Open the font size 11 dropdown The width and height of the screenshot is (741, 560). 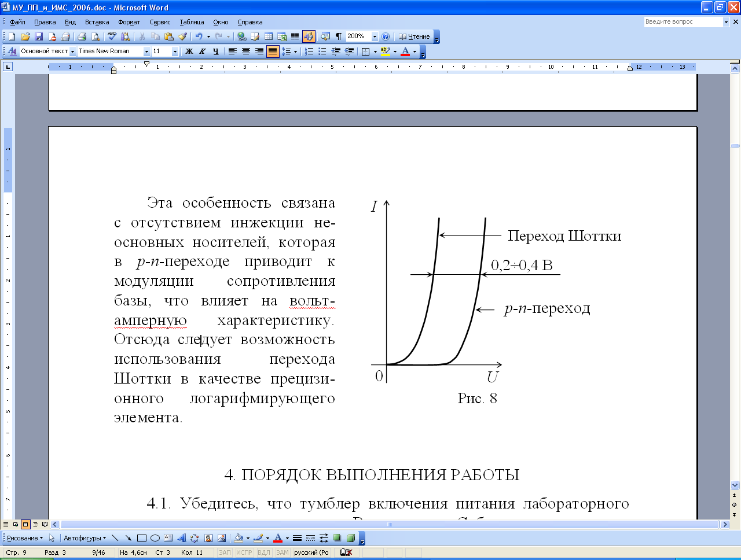point(175,51)
